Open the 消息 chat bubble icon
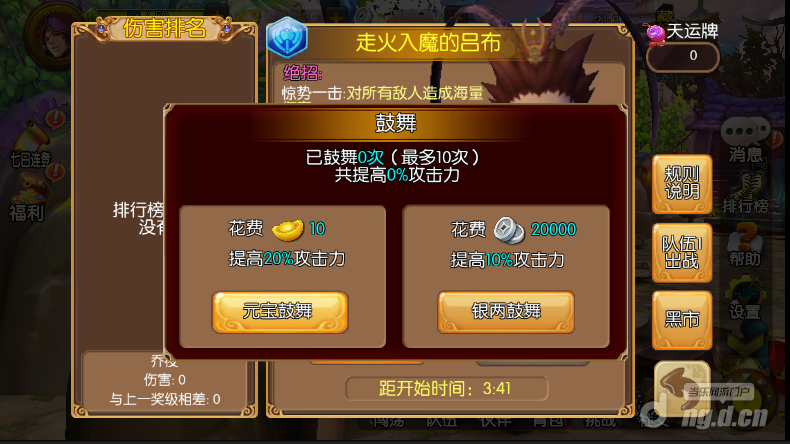The width and height of the screenshot is (790, 444). click(x=746, y=139)
